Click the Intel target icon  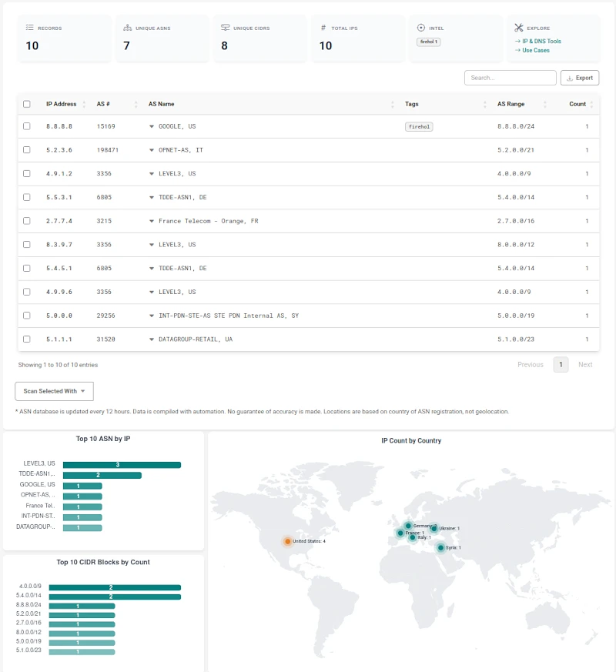click(421, 28)
